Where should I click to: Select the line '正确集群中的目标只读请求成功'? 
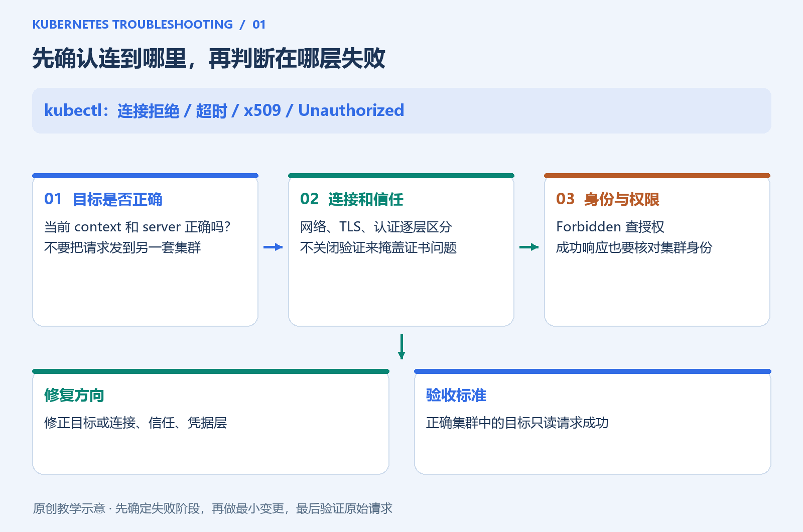517,423
